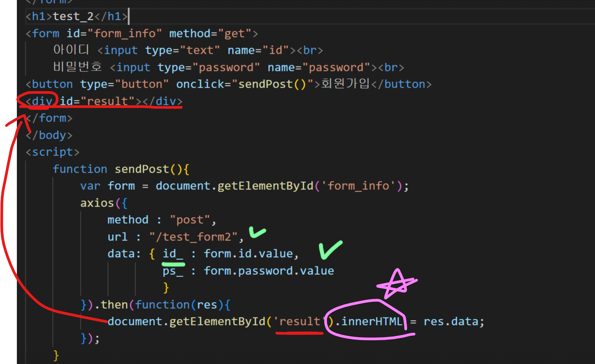This screenshot has height=364, width=595.
Task: Click the password input line
Action: pyautogui.click(x=229, y=67)
